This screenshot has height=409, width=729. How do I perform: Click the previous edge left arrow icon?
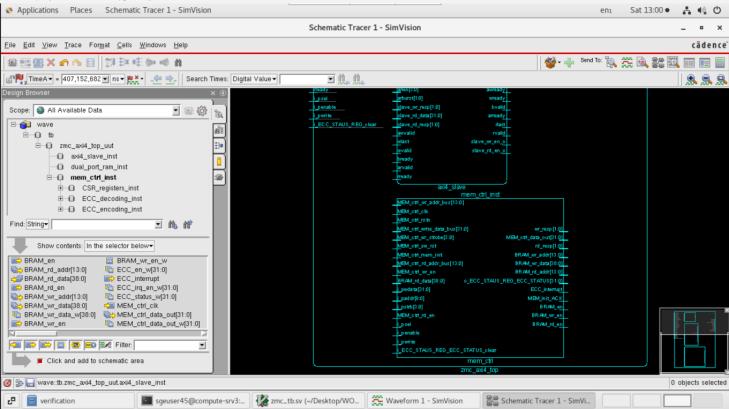(157, 79)
